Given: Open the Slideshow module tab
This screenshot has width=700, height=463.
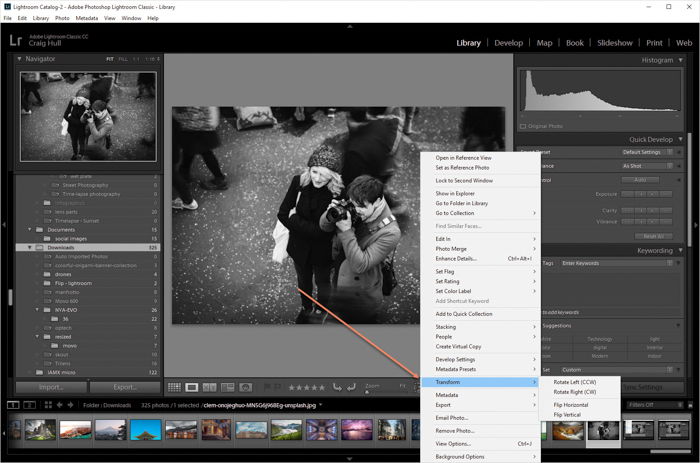Looking at the screenshot, I should coord(615,43).
